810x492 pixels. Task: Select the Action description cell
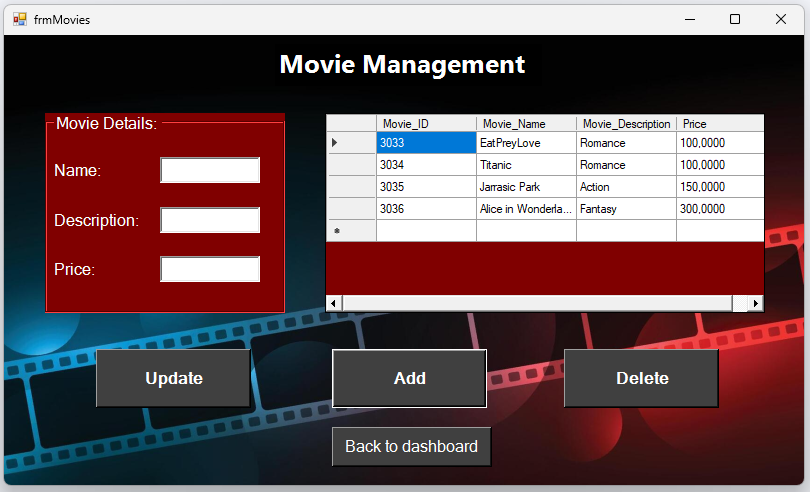[x=626, y=187]
